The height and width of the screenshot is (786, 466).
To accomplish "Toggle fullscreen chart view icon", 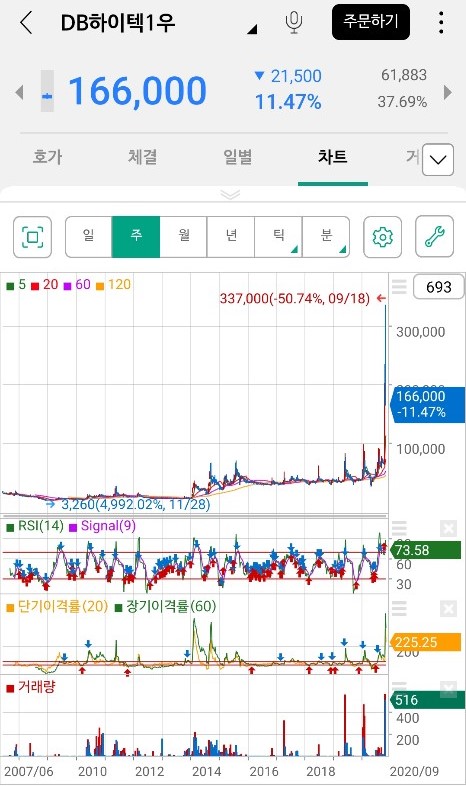I will (33, 237).
